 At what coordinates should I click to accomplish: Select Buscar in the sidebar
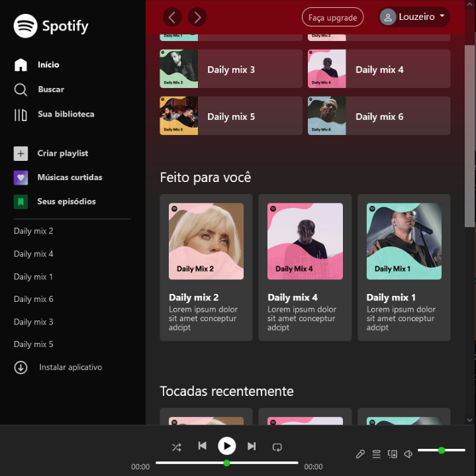pyautogui.click(x=51, y=89)
